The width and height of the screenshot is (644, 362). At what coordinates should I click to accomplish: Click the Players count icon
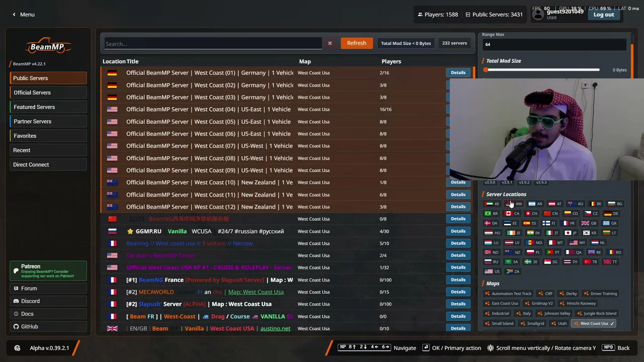[x=420, y=15]
